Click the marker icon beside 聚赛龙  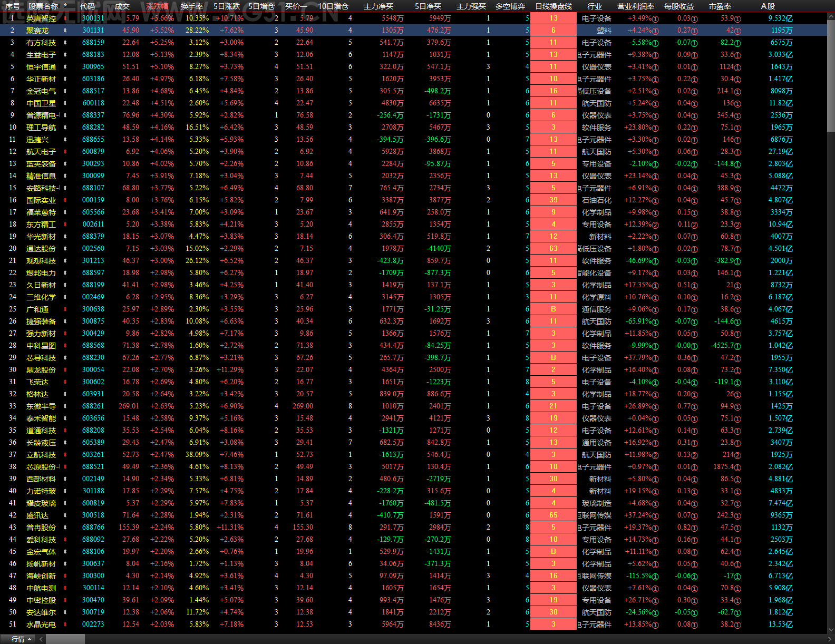tap(65, 31)
